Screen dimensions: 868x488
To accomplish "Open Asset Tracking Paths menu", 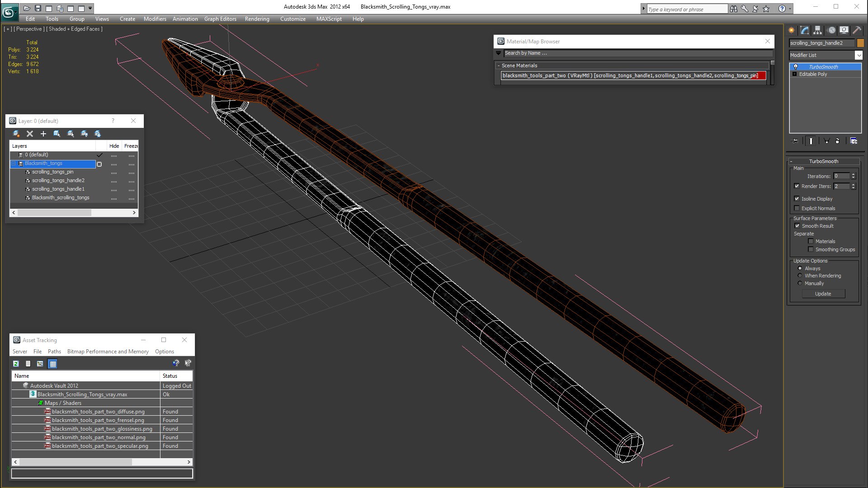I will point(54,352).
